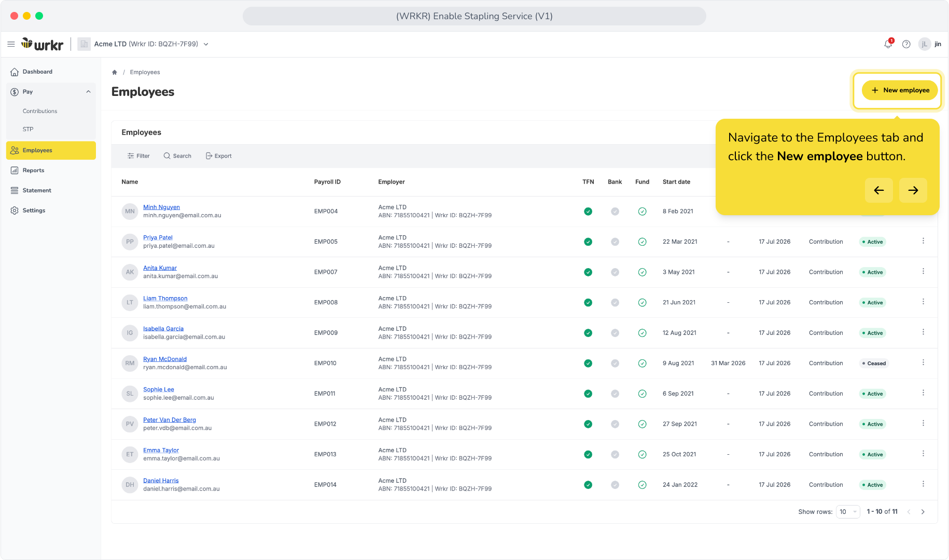Open row actions for Priya Patel
Viewport: 949px width, 560px height.
tap(923, 241)
